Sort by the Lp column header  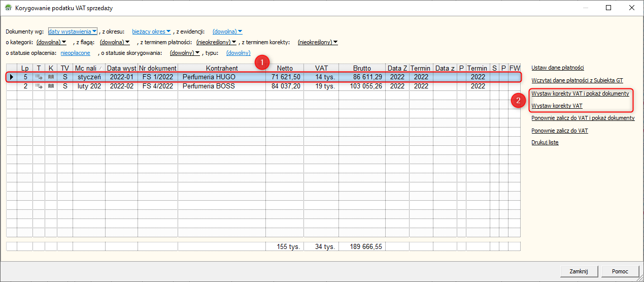pos(25,68)
